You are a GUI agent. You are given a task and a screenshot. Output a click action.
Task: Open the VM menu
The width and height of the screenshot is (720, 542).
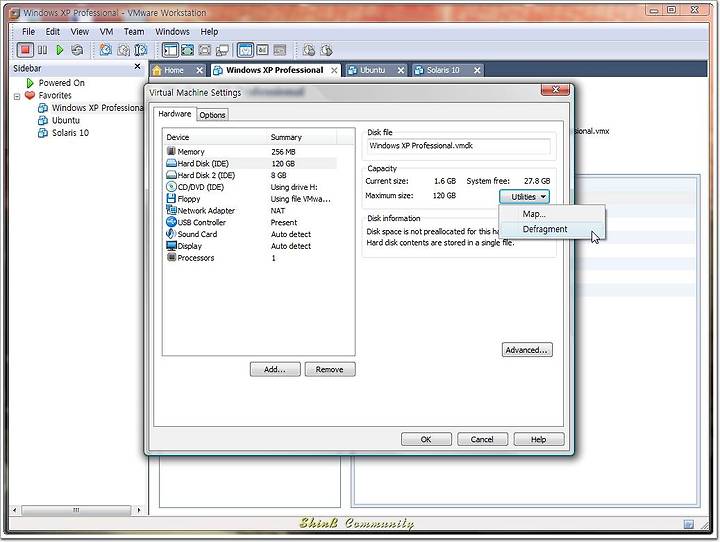(x=107, y=32)
